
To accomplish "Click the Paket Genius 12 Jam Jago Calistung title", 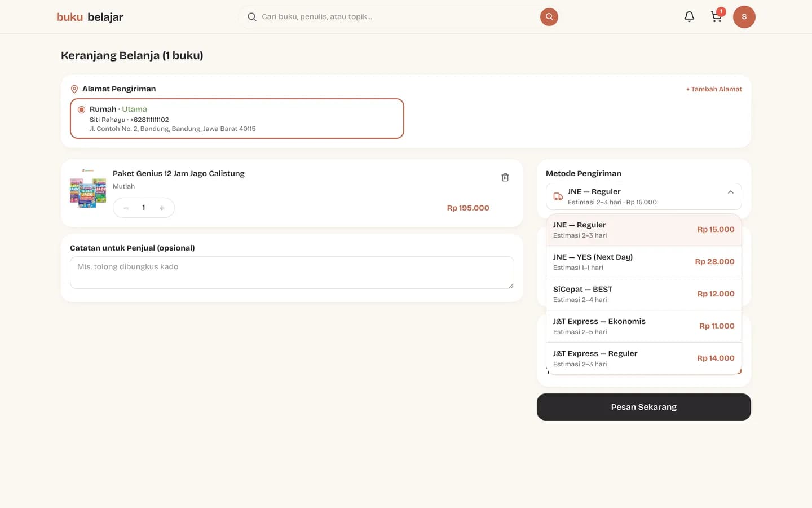I will tap(179, 173).
